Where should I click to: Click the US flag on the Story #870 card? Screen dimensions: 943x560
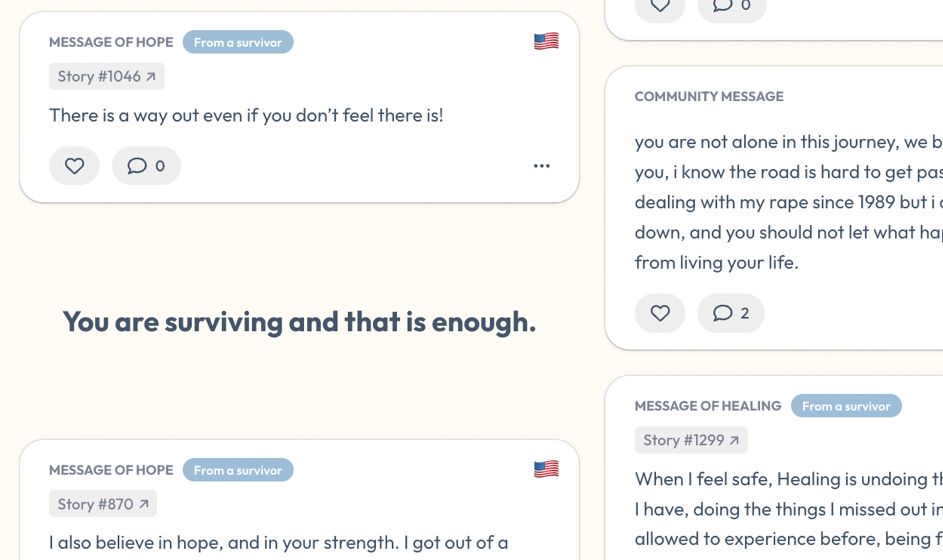(x=546, y=469)
